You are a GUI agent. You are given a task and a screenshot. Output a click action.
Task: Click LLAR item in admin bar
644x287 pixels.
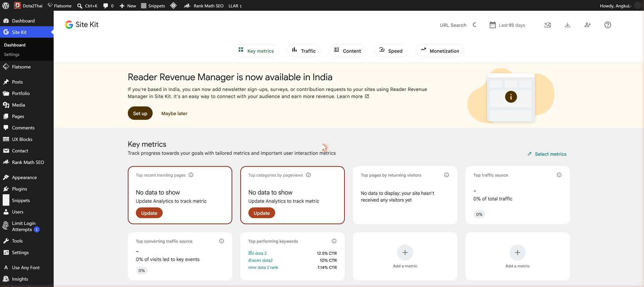pyautogui.click(x=235, y=6)
